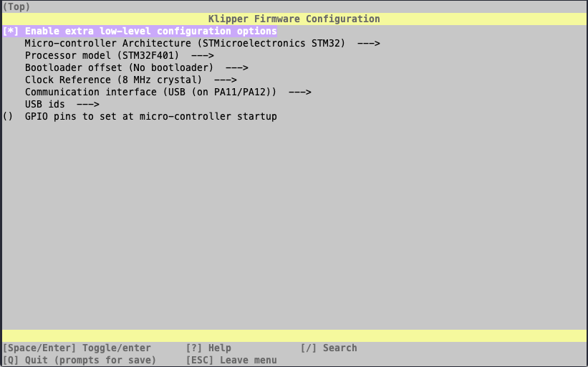
Task: Enter the USB ids submenu
Action: point(44,105)
